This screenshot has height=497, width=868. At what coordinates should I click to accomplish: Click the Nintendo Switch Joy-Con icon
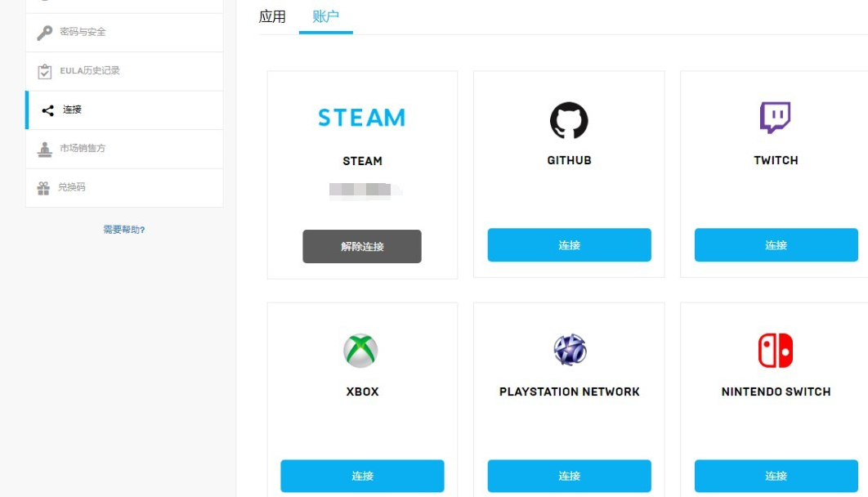(775, 350)
